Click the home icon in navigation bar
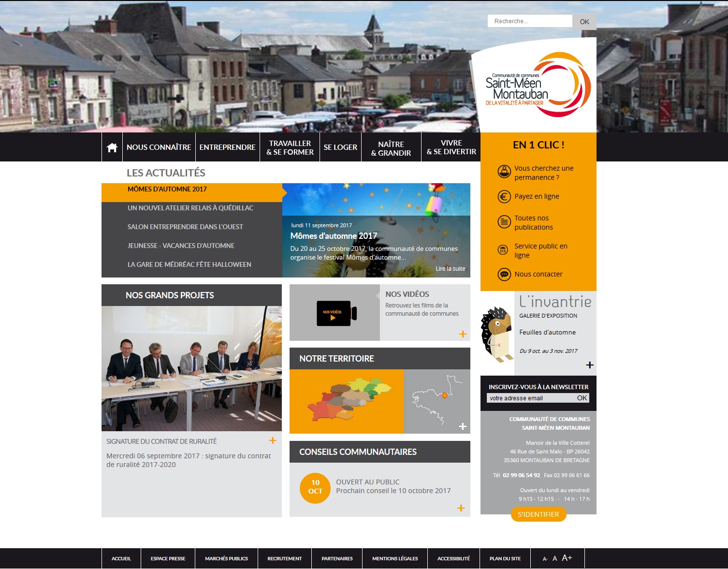 click(x=112, y=147)
